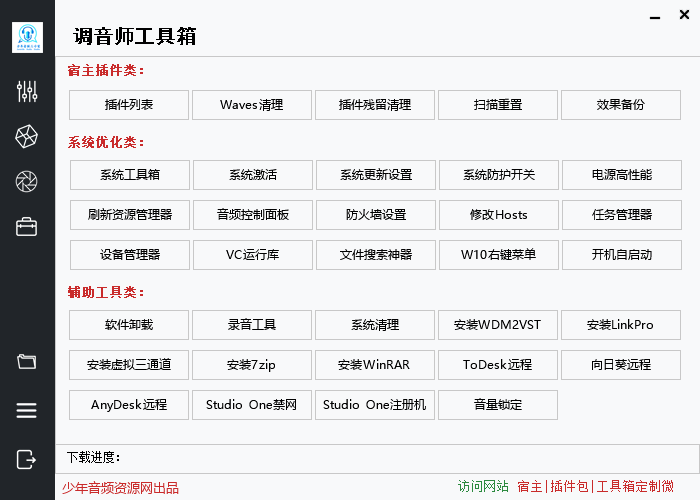Screen dimensions: 700x500
Task: Click 刷新资源管理器 button
Action: tap(130, 215)
